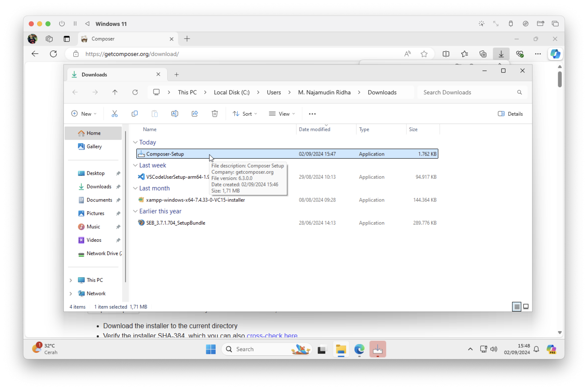The image size is (588, 390).
Task: Click the Copy icon in Explorer toolbar
Action: click(134, 114)
